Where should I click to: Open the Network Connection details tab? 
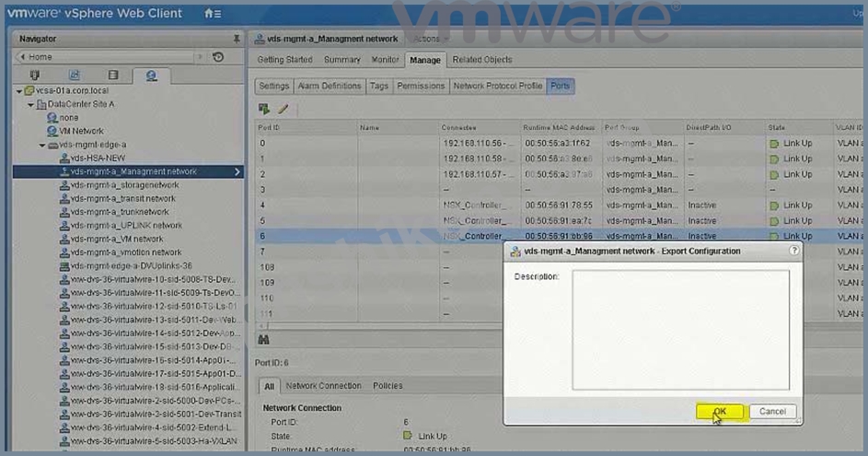323,386
